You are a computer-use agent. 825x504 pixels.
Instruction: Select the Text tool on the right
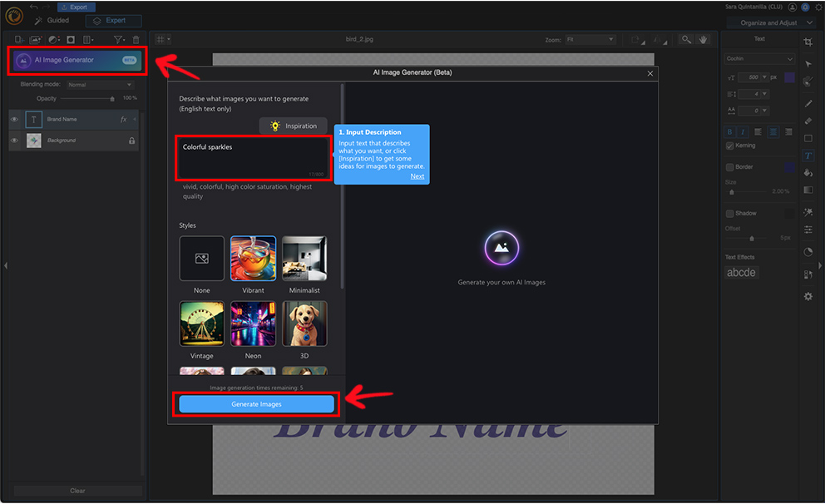[808, 156]
